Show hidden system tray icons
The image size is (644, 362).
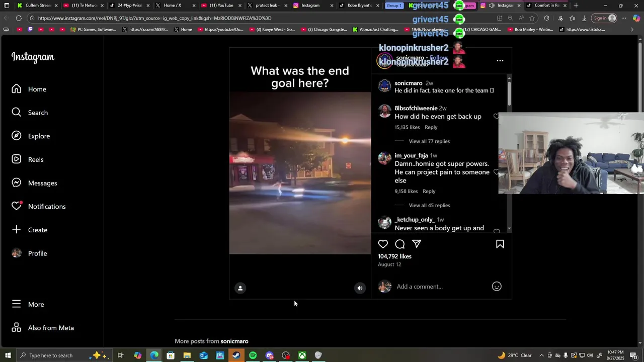541,355
